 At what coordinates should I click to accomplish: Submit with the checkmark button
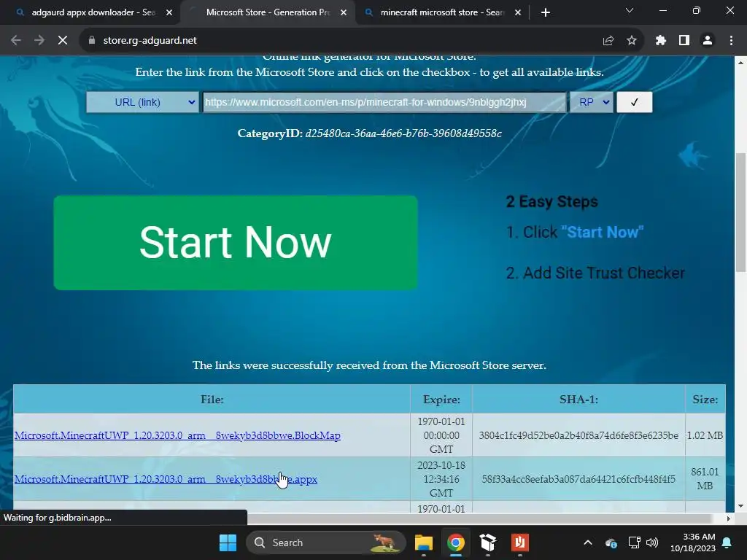(634, 102)
